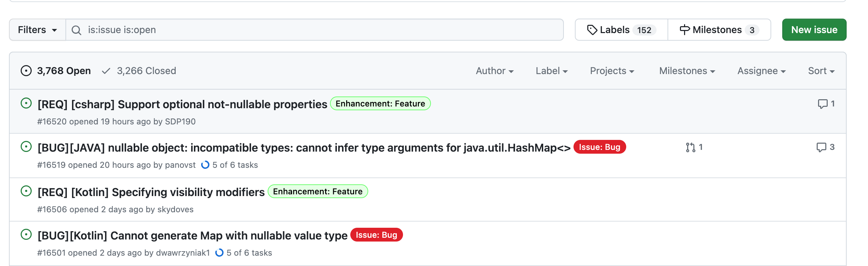
Task: Click task progress circle on issue #16501
Action: point(219,253)
